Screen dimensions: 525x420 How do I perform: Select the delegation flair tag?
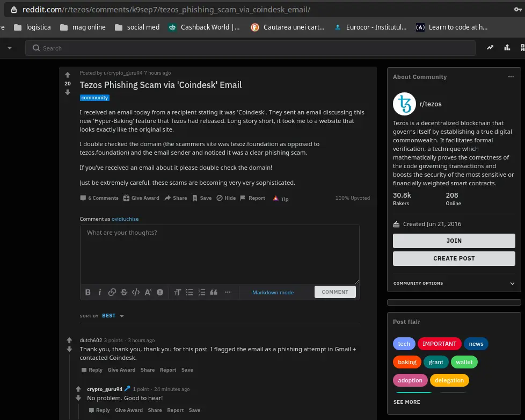(449, 380)
